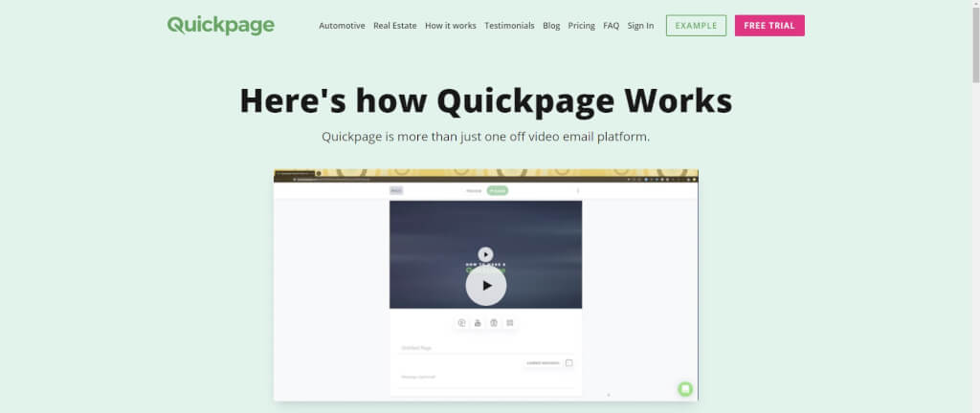Click the Sign In link
980x413 pixels.
pos(640,26)
